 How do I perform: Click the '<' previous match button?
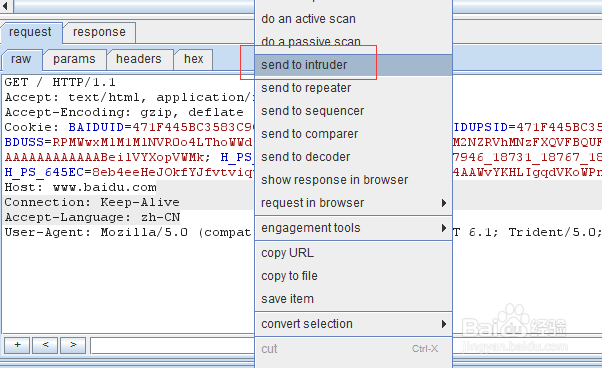[45, 345]
